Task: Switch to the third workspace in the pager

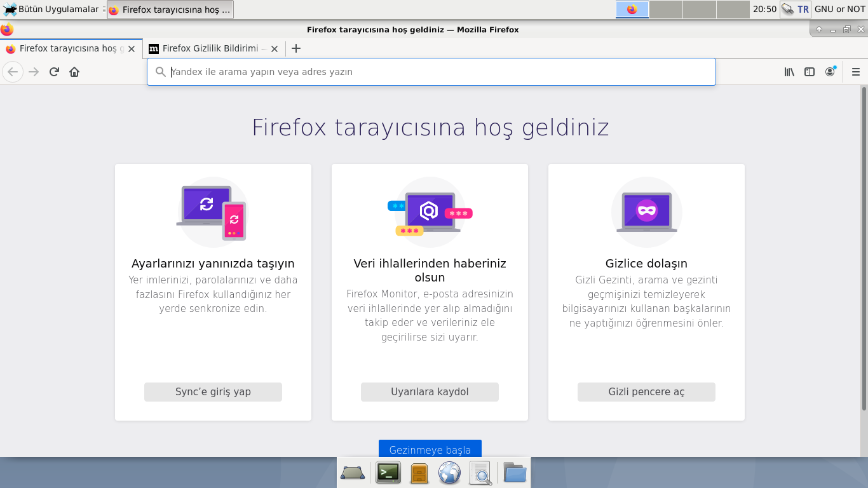Action: pos(700,10)
